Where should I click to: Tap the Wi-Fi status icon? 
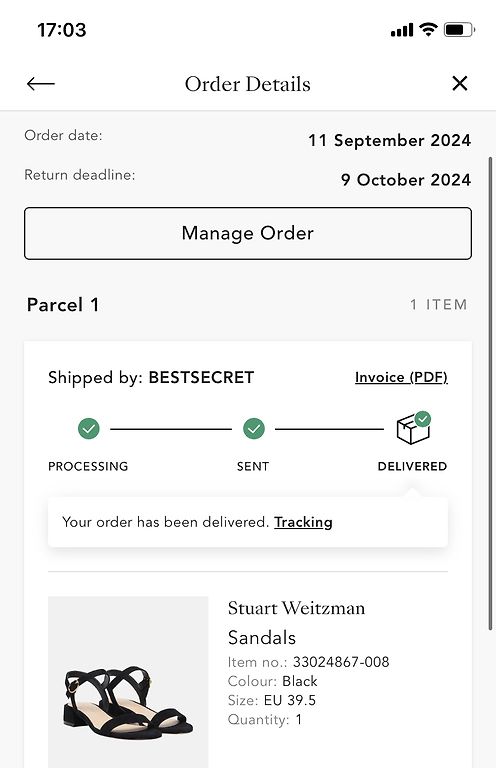(428, 29)
